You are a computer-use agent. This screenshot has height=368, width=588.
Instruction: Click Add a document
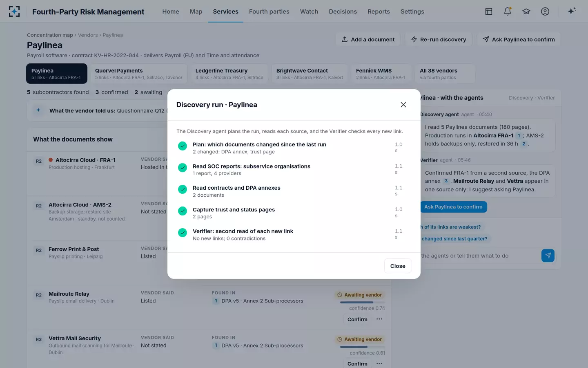coord(368,39)
